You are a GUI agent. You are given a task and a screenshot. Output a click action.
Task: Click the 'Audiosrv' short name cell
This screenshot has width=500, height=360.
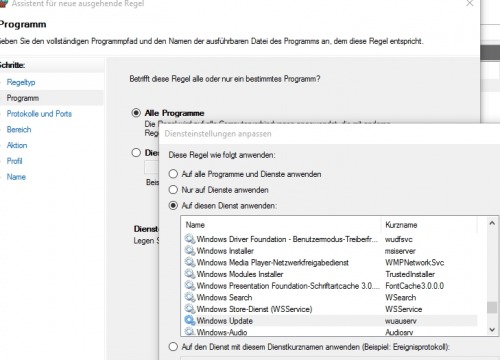coord(399,332)
